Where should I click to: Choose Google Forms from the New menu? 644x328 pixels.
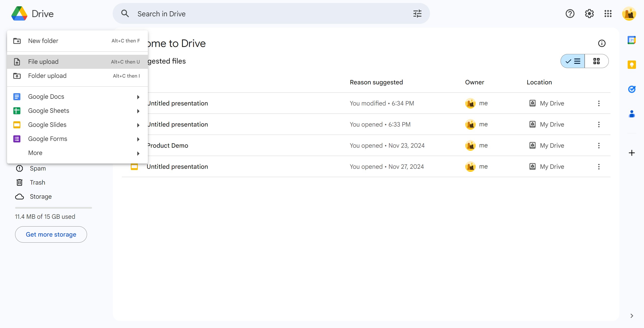77,139
